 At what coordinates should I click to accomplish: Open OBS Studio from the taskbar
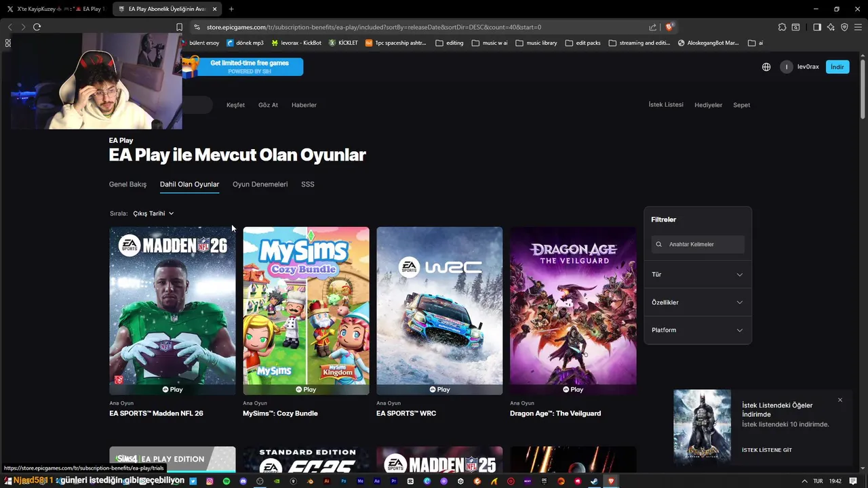pos(260,481)
